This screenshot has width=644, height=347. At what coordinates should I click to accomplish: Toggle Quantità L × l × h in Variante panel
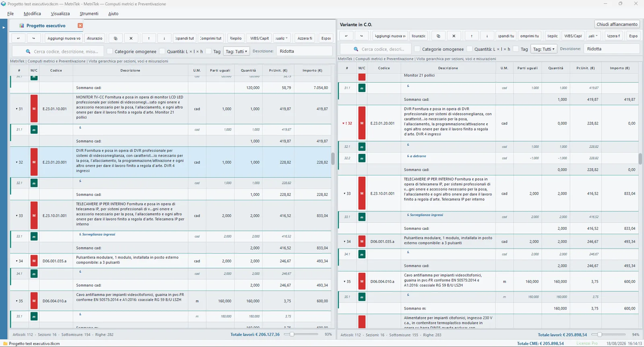(469, 49)
